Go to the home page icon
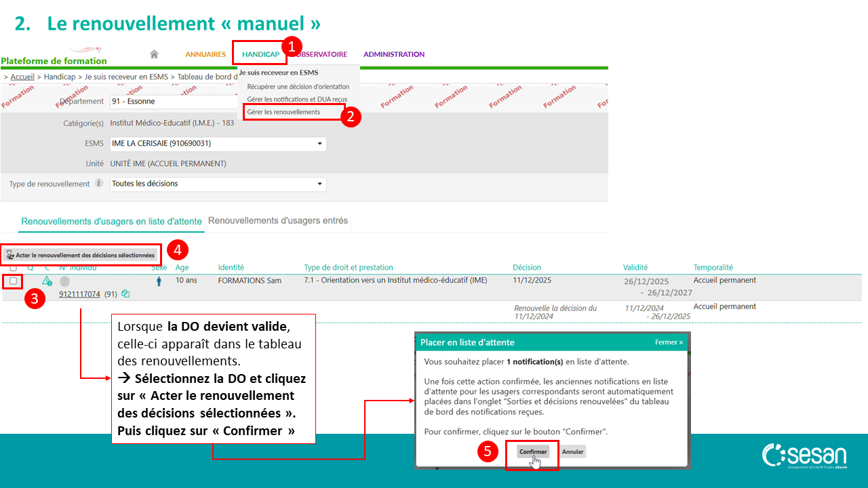Viewport: 868px width, 488px height. pos(154,54)
